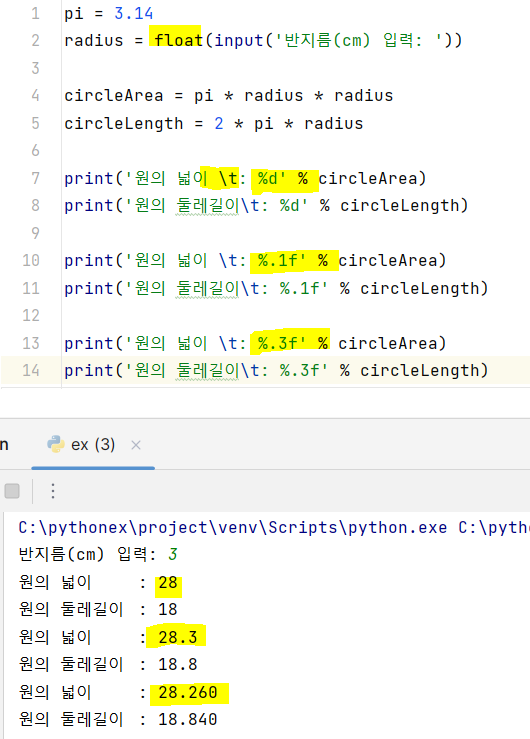Click the console input value 3
The height and width of the screenshot is (739, 530).
pyautogui.click(x=172, y=554)
